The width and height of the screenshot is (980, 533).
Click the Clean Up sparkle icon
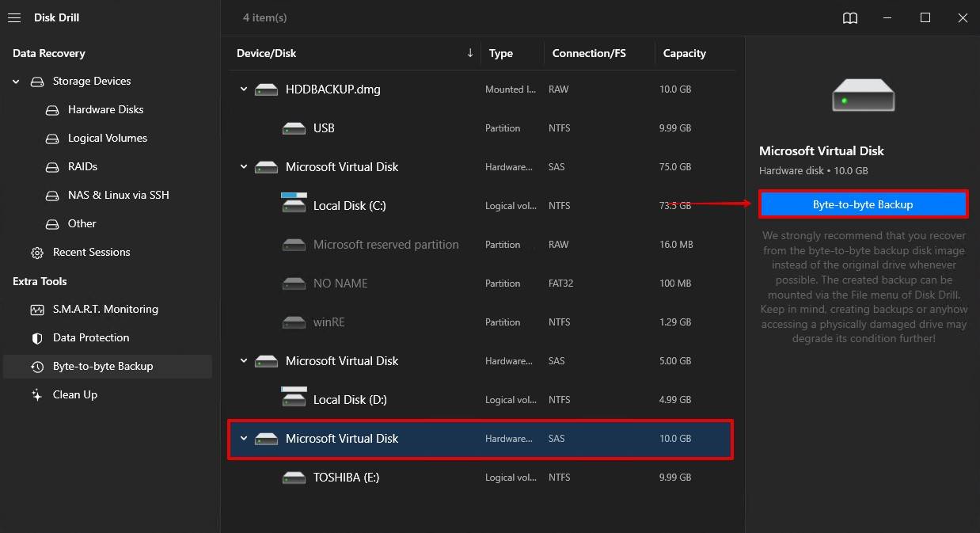pos(37,395)
